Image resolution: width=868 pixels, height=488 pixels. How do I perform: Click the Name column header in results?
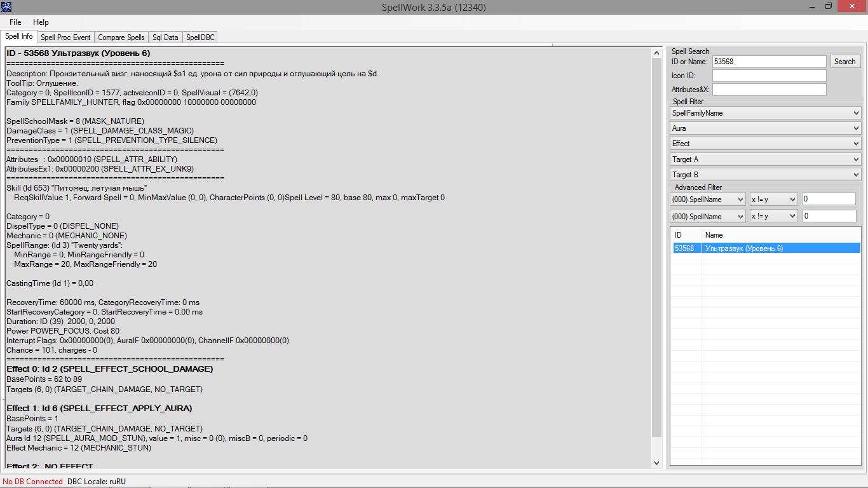pyautogui.click(x=781, y=235)
